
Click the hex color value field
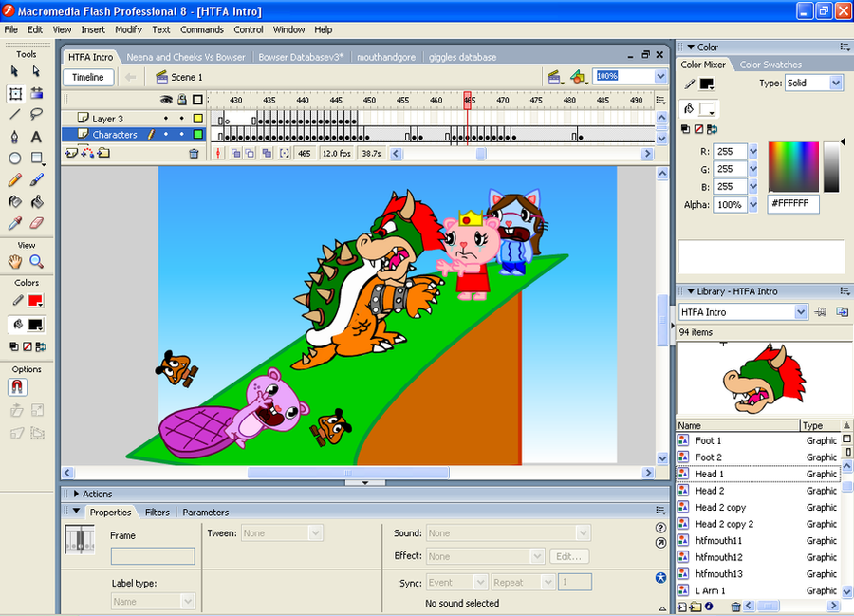coord(793,204)
